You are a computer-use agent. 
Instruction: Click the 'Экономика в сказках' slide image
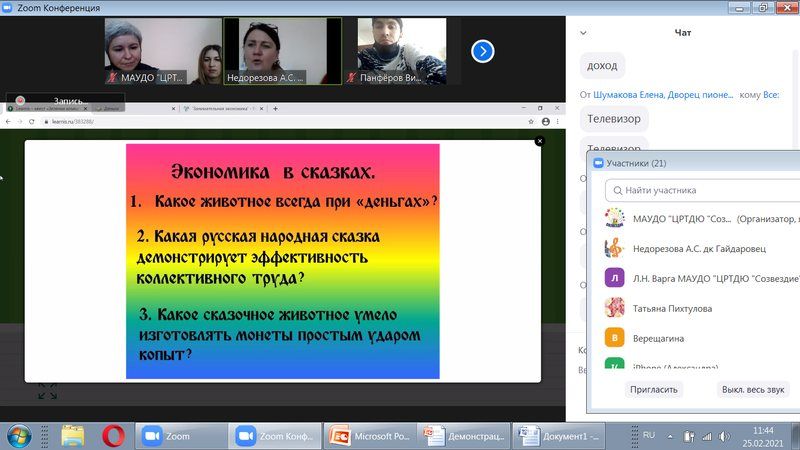click(x=283, y=261)
